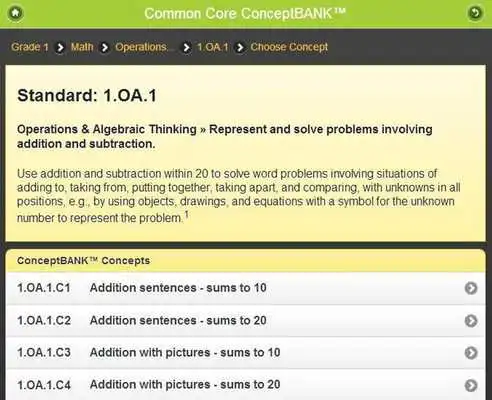492x400 pixels.
Task: Open Math breadcrumb
Action: pos(82,47)
